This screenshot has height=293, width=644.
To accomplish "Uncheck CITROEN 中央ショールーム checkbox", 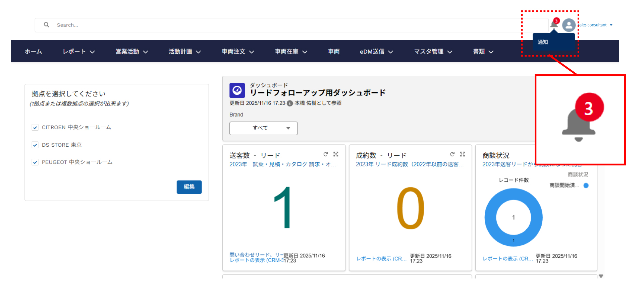I will (x=35, y=128).
